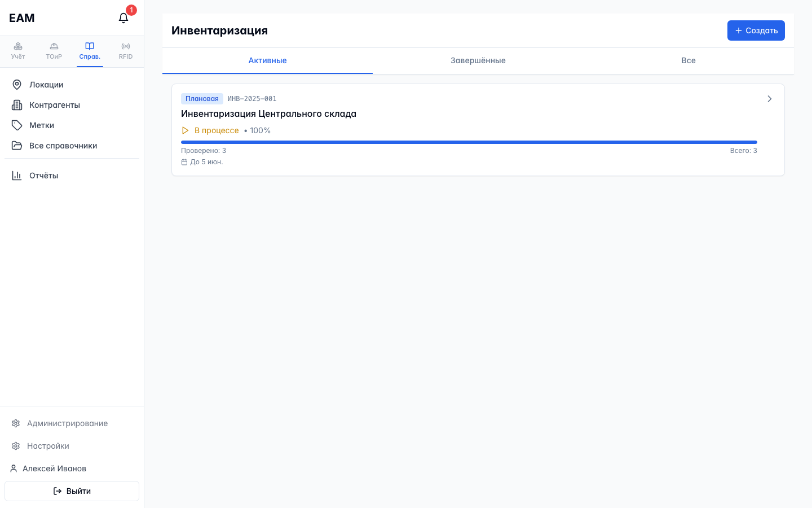Switch to the ТОиР sidebar tab

[x=54, y=51]
